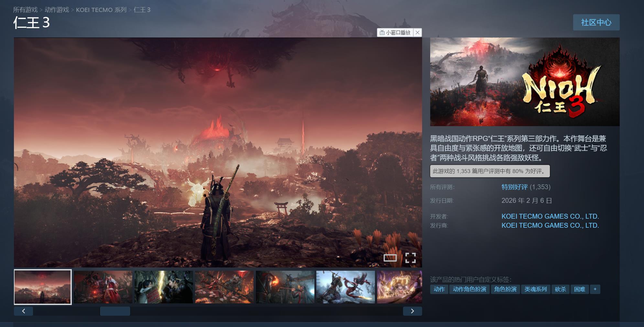Close the mini window playback popup
This screenshot has width=644, height=327.
tap(418, 33)
